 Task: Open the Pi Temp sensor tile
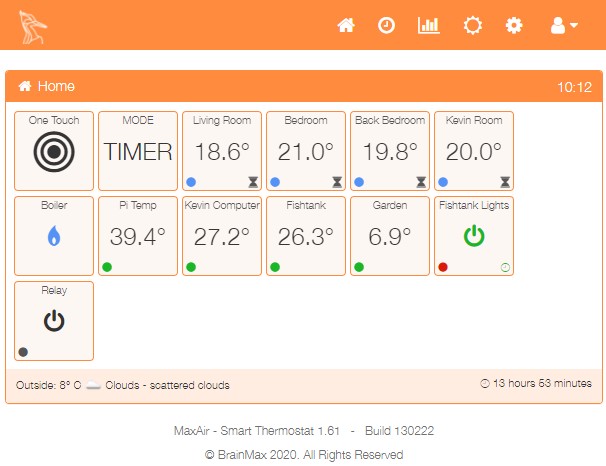tap(138, 236)
